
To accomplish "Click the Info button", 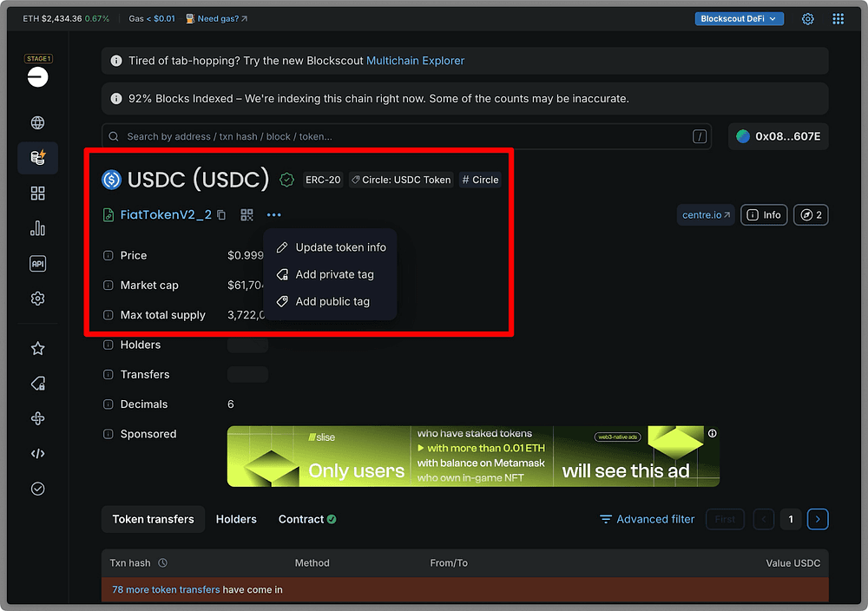I will 764,214.
